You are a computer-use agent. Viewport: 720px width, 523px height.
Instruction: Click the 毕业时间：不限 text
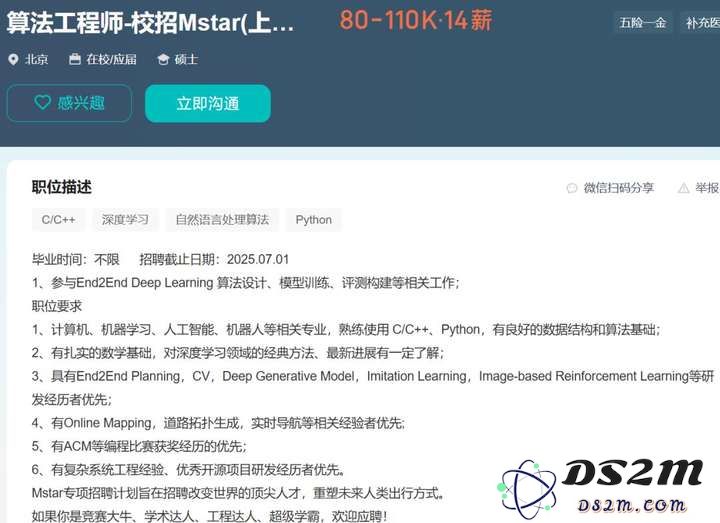tap(76, 259)
